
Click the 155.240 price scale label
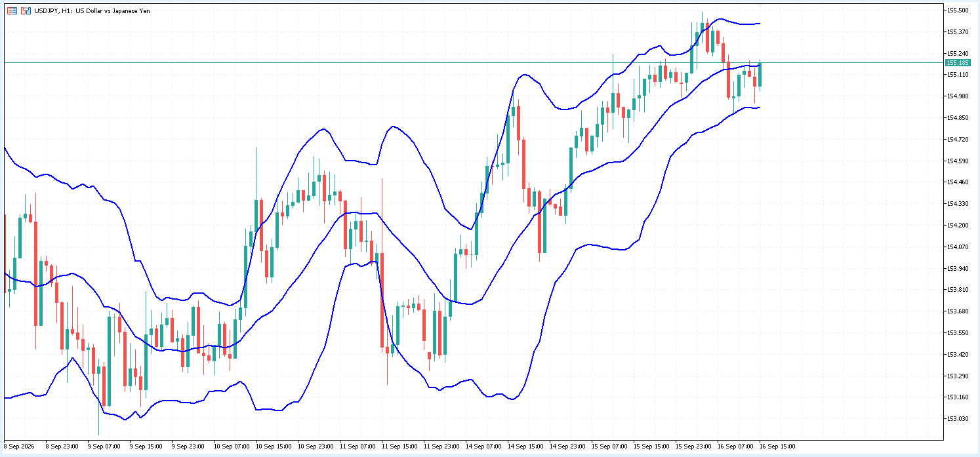958,54
